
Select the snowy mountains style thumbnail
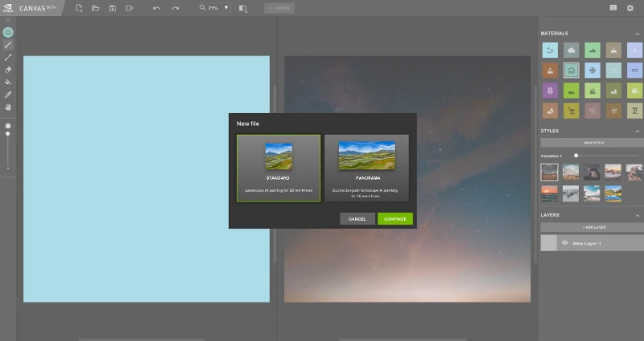point(571,173)
